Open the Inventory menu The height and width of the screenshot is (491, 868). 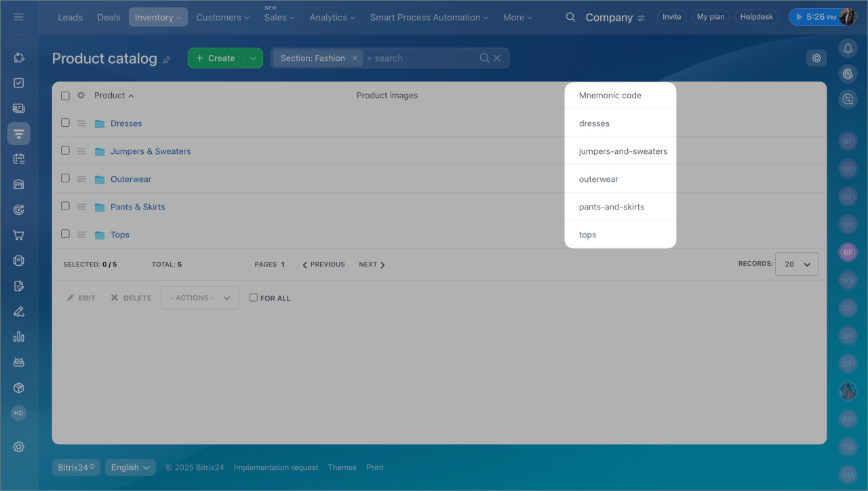(x=158, y=18)
